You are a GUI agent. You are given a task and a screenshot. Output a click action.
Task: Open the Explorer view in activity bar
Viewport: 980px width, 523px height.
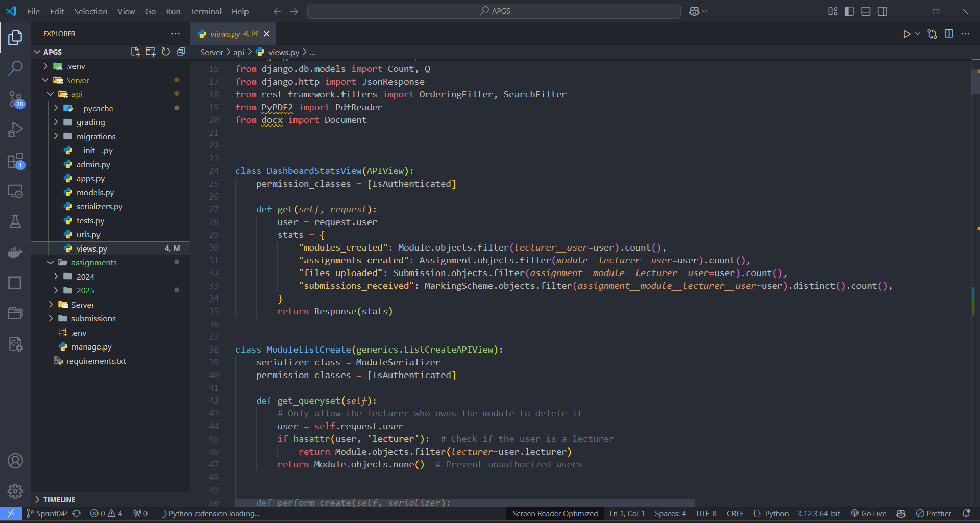point(15,37)
